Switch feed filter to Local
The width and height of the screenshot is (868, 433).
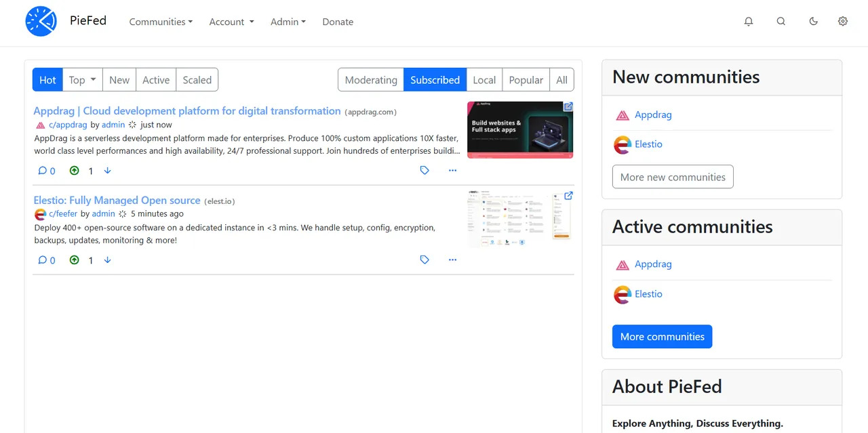484,80
